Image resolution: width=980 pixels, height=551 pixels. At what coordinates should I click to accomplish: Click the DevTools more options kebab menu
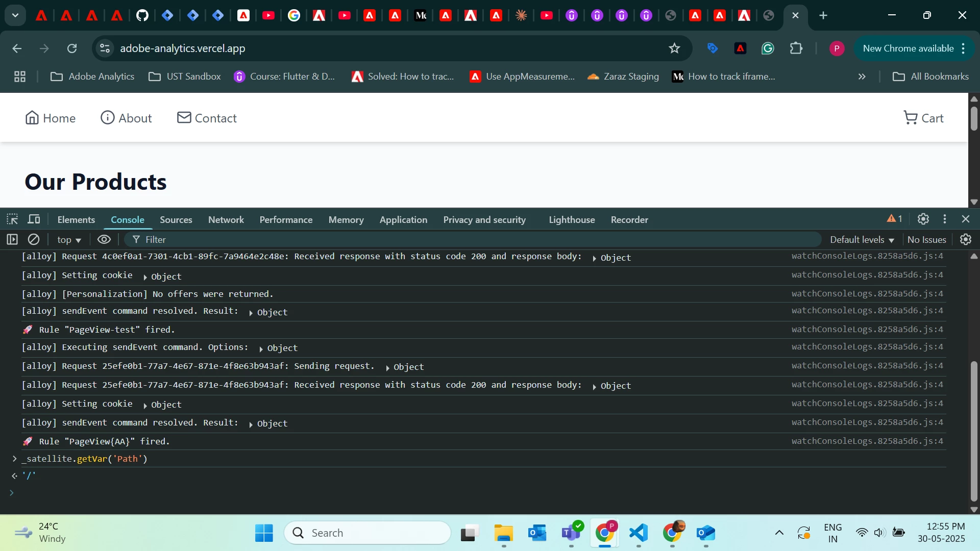945,219
